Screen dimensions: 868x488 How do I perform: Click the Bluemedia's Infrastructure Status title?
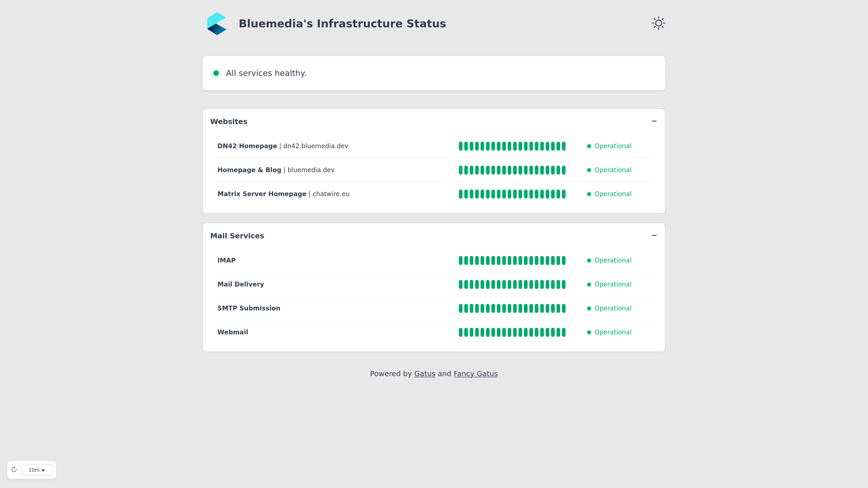[342, 23]
